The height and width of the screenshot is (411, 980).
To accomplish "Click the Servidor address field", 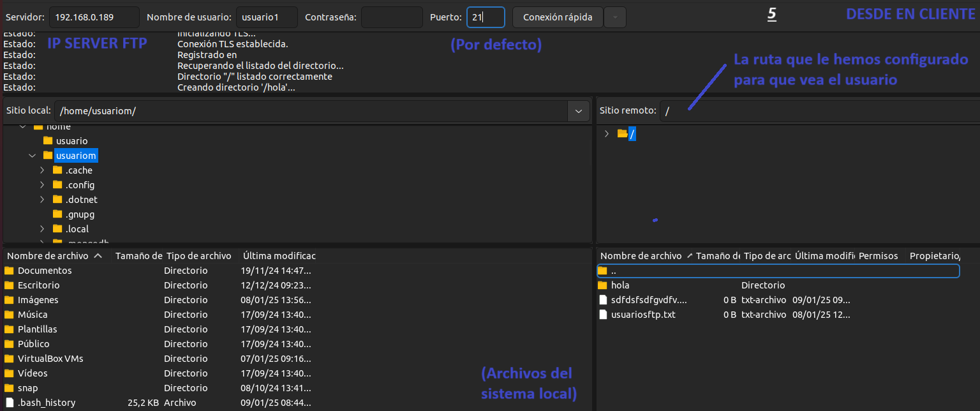I will pos(94,17).
